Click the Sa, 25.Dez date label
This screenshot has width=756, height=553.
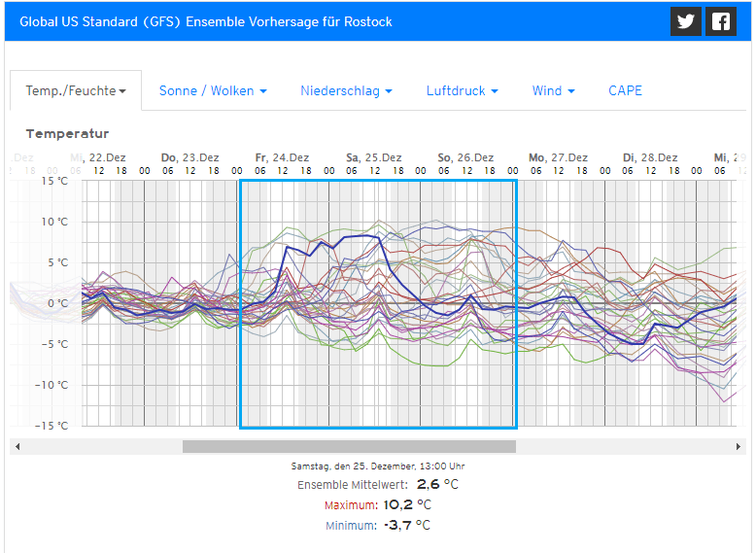pyautogui.click(x=374, y=157)
